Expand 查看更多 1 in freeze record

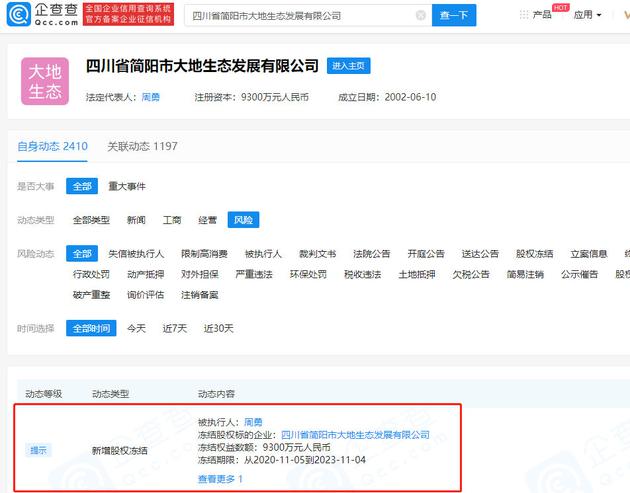coord(220,479)
